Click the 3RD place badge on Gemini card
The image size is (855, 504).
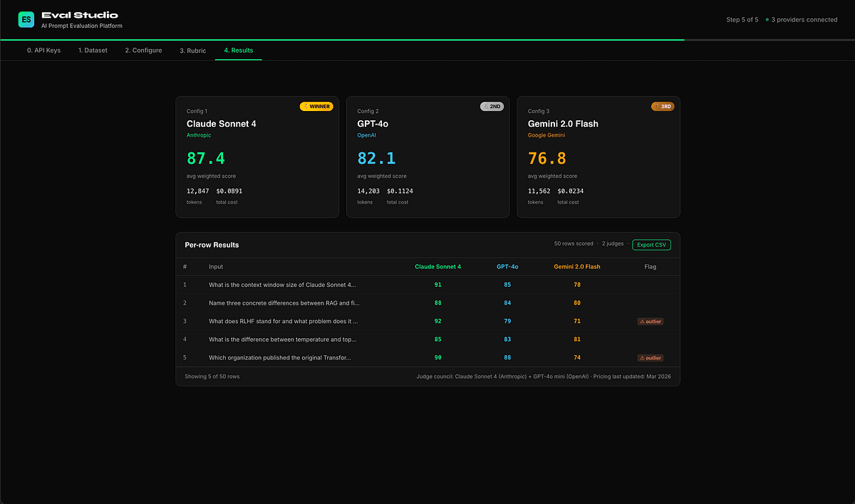click(663, 105)
